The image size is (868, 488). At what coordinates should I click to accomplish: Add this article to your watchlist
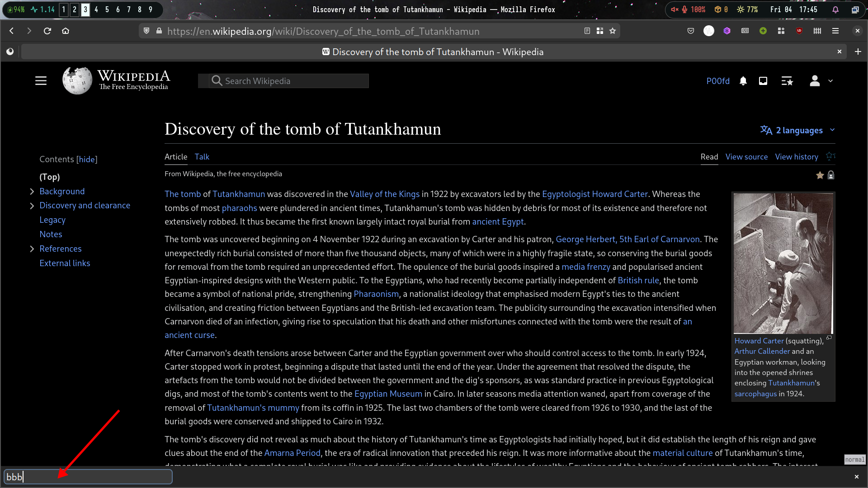(830, 156)
